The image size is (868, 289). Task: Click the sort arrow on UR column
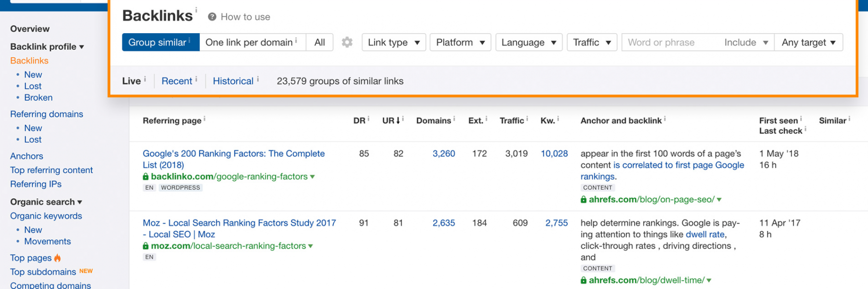398,120
